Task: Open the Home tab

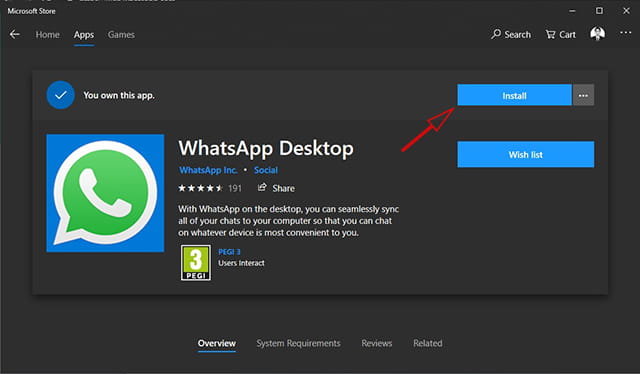Action: (x=47, y=35)
